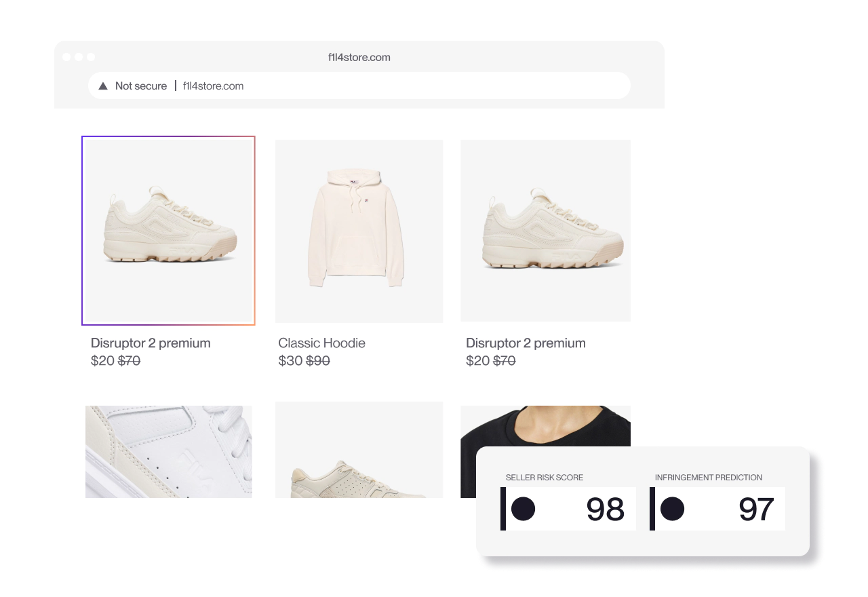Click the dark dot beside score 97
The height and width of the screenshot is (597, 868).
(672, 509)
